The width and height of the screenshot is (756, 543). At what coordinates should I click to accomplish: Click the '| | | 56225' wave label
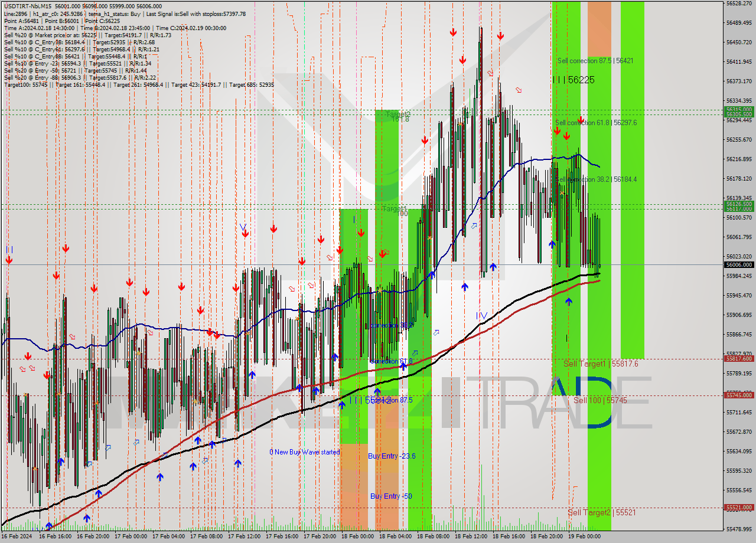573,80
